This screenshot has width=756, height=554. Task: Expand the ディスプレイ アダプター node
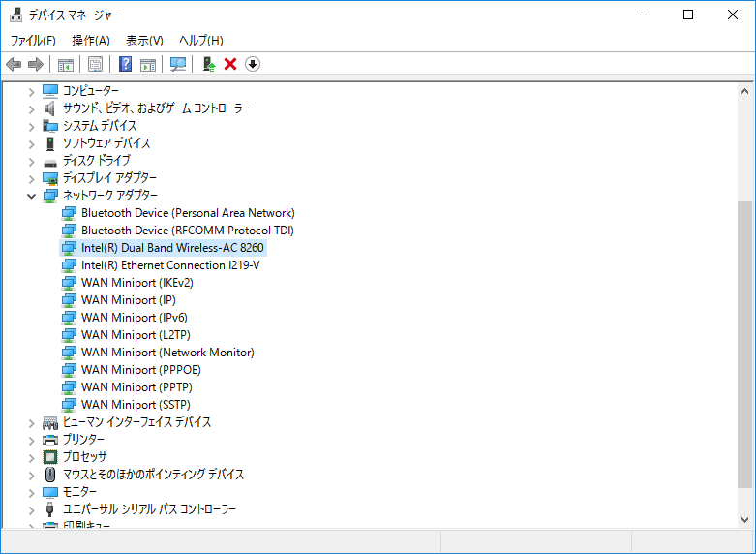pyautogui.click(x=31, y=179)
